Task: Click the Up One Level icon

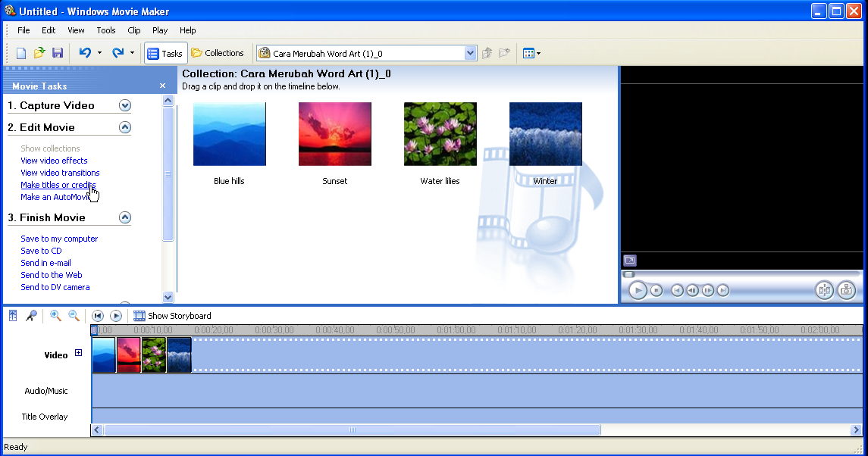Action: pos(487,53)
